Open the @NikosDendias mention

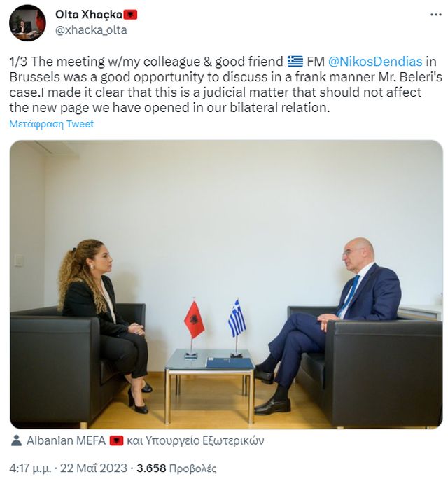pos(375,62)
